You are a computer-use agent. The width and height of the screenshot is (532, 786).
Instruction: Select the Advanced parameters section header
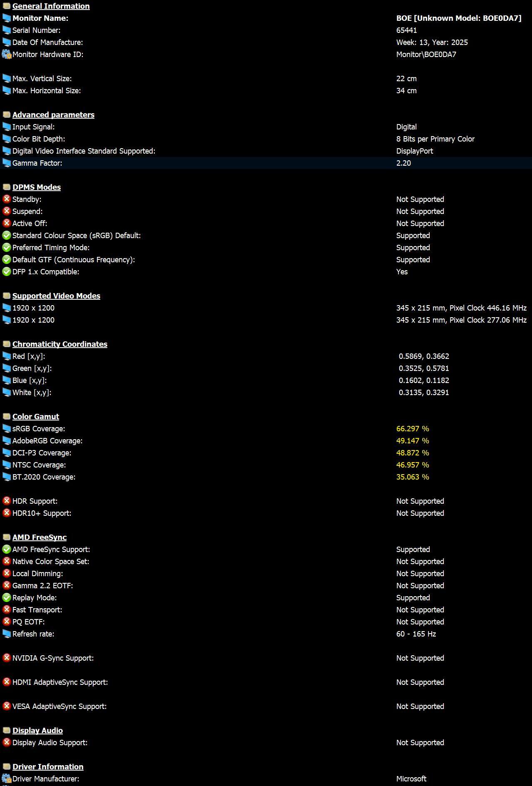[x=53, y=114]
